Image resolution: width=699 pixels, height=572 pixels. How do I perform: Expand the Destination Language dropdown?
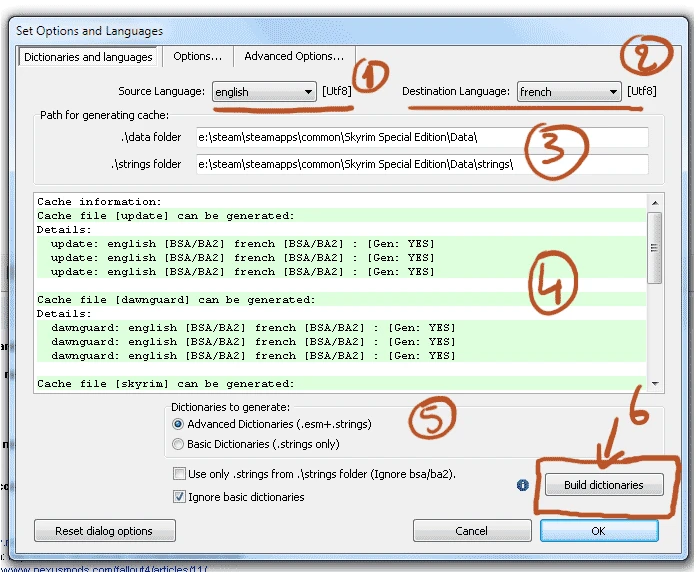[569, 92]
